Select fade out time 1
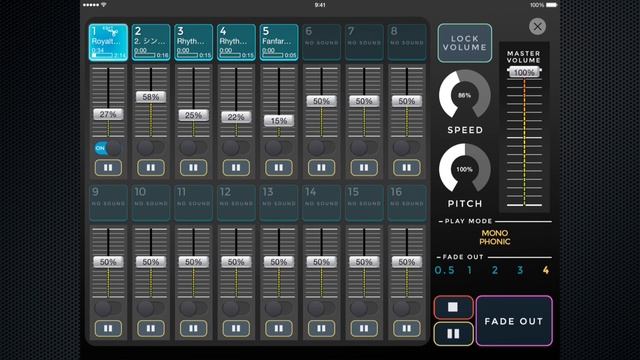This screenshot has width=640, height=360. point(470,270)
